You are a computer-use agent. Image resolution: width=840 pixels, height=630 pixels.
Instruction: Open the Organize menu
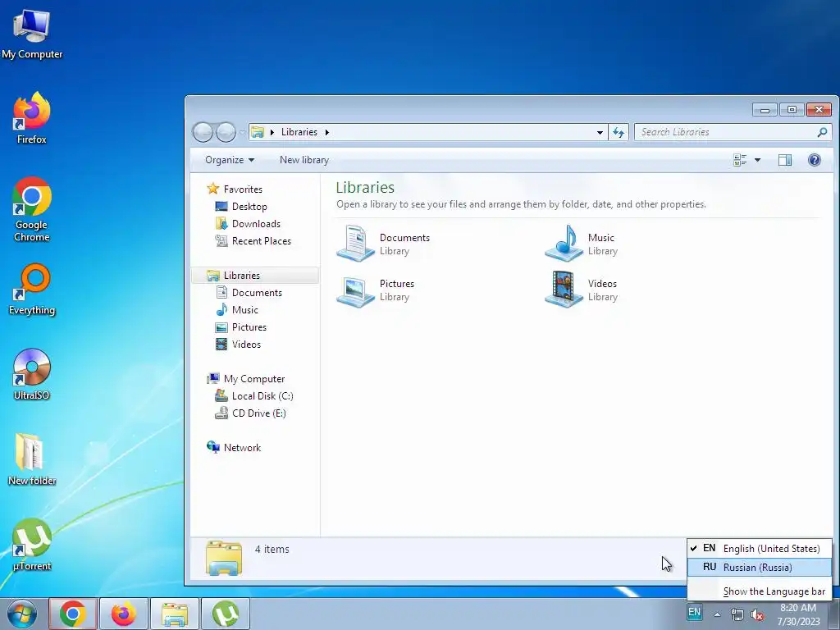coord(230,160)
